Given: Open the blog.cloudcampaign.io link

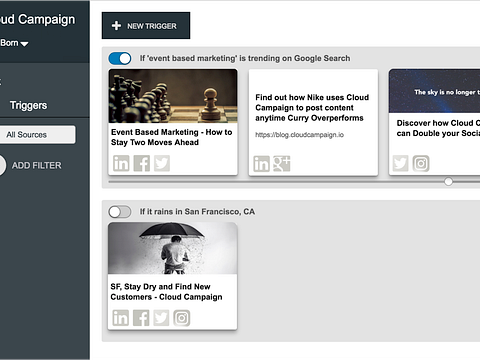Looking at the screenshot, I should click(x=299, y=135).
